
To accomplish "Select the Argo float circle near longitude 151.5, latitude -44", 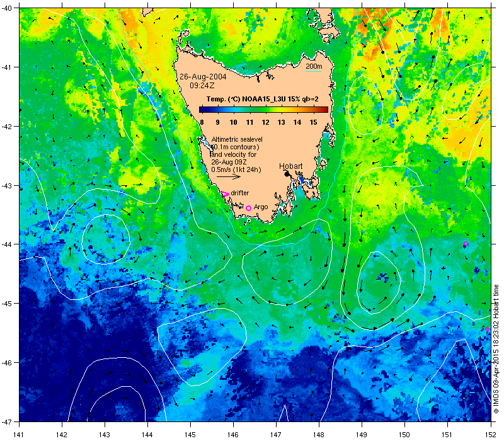I will click(x=466, y=244).
